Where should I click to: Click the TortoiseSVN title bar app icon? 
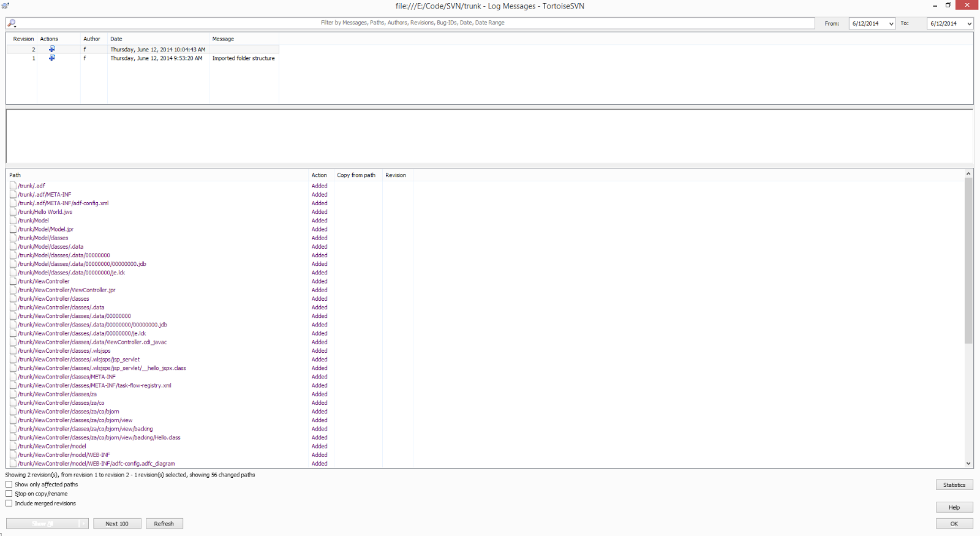pos(6,6)
